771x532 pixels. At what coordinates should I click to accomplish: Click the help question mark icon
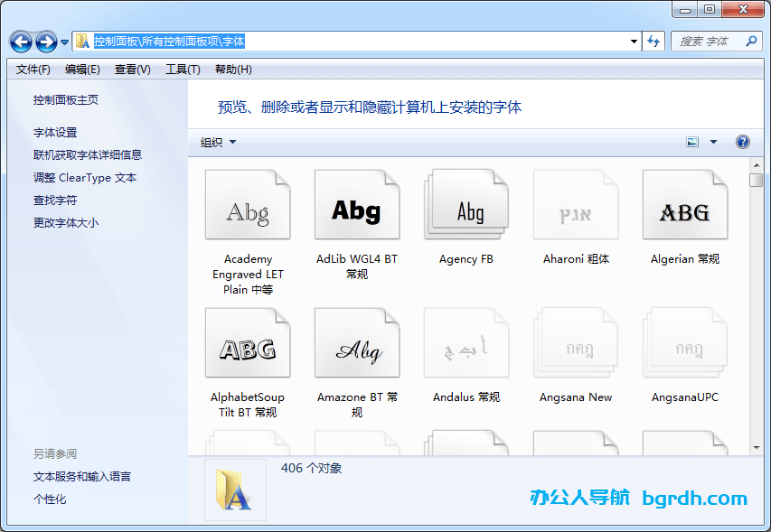pyautogui.click(x=742, y=142)
